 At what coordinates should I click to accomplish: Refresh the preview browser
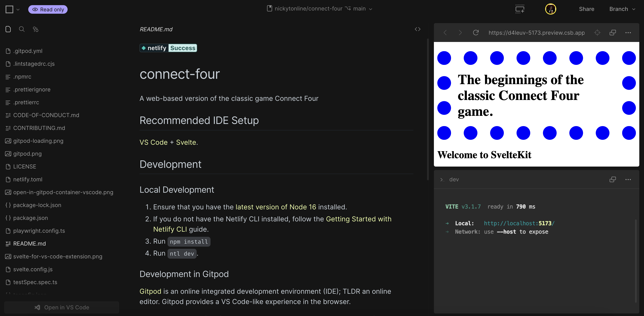(x=475, y=33)
